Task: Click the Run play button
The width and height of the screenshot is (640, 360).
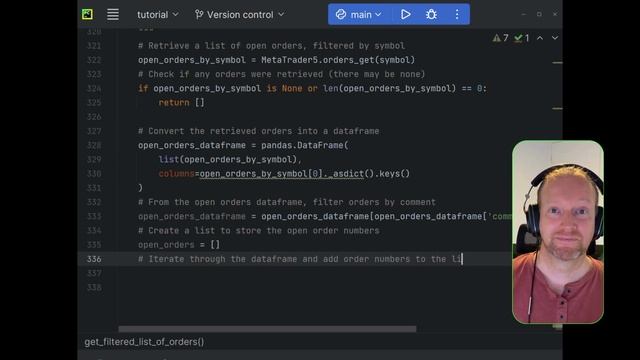Action: click(x=405, y=15)
